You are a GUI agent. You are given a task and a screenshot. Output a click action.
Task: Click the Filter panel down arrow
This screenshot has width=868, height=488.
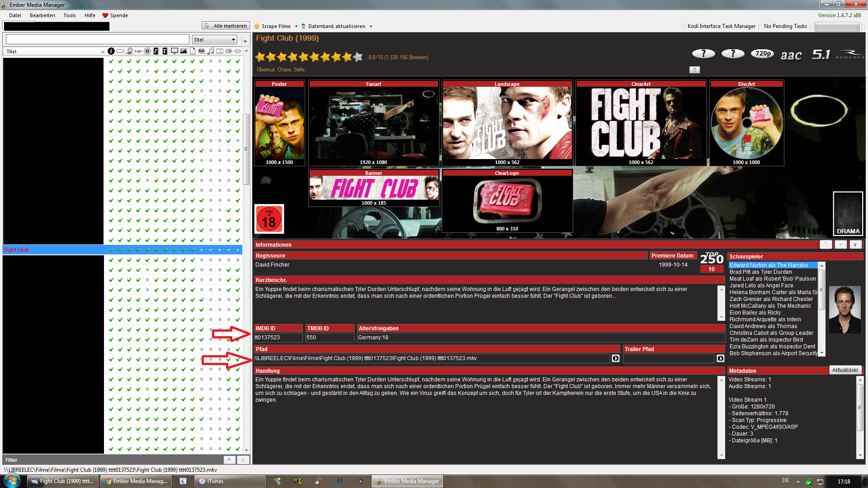[x=243, y=460]
